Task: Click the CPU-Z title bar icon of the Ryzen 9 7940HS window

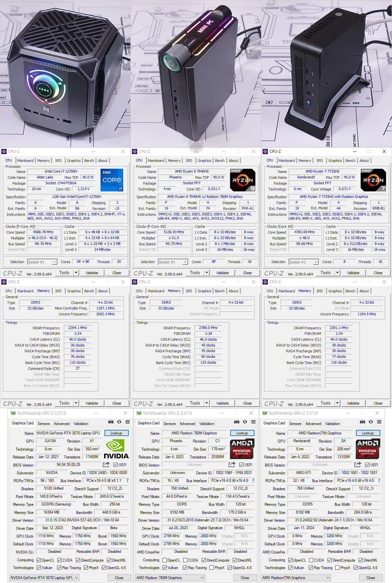Action: pos(135,152)
